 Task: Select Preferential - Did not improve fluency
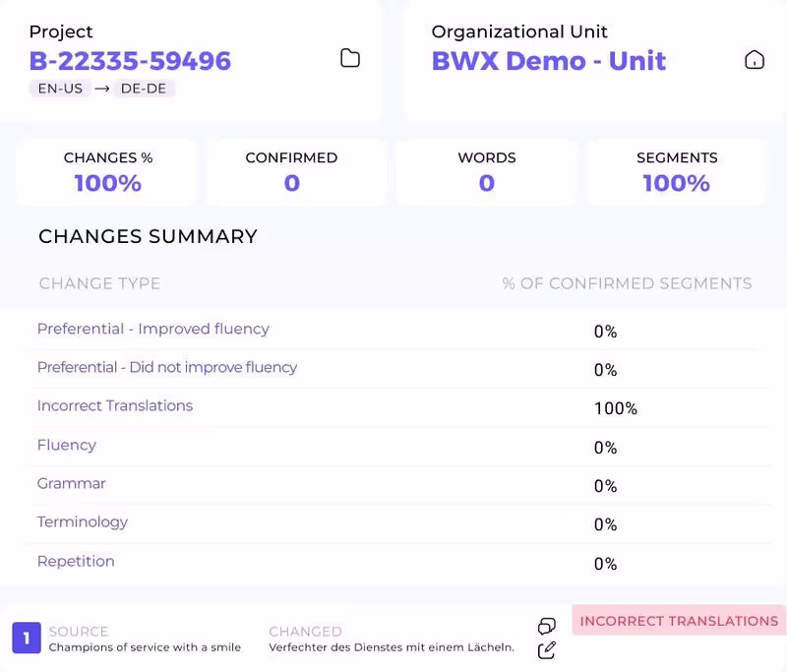tap(167, 367)
